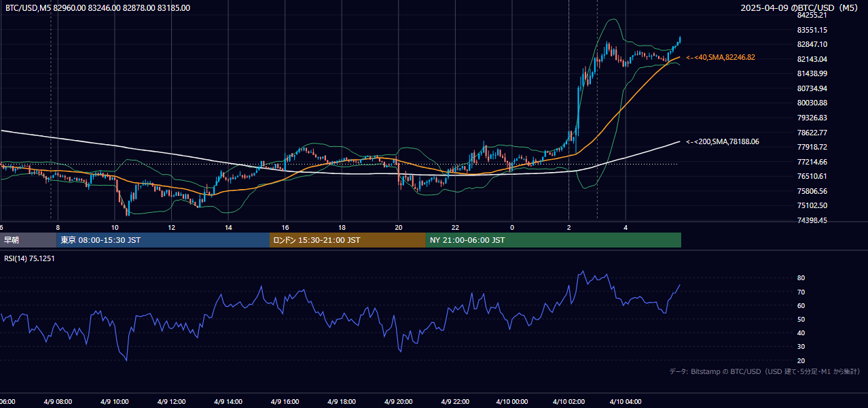The image size is (868, 408).
Task: Select price axis label 75102.50
Action: point(812,205)
